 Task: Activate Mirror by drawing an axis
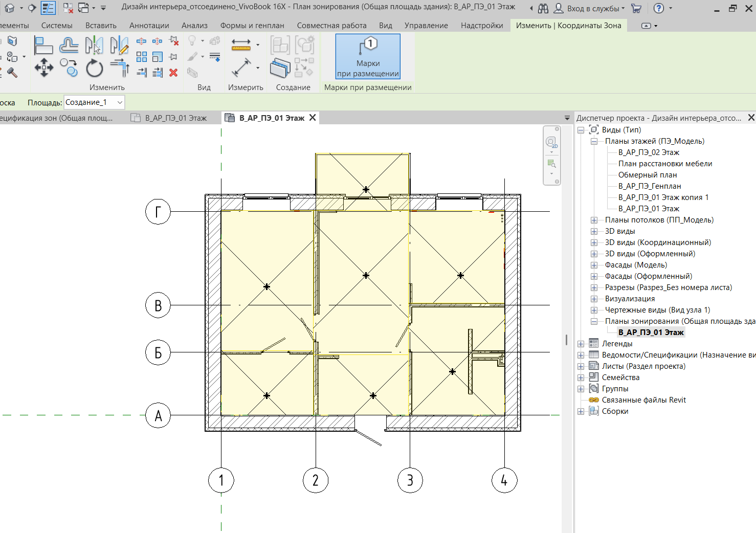[119, 46]
